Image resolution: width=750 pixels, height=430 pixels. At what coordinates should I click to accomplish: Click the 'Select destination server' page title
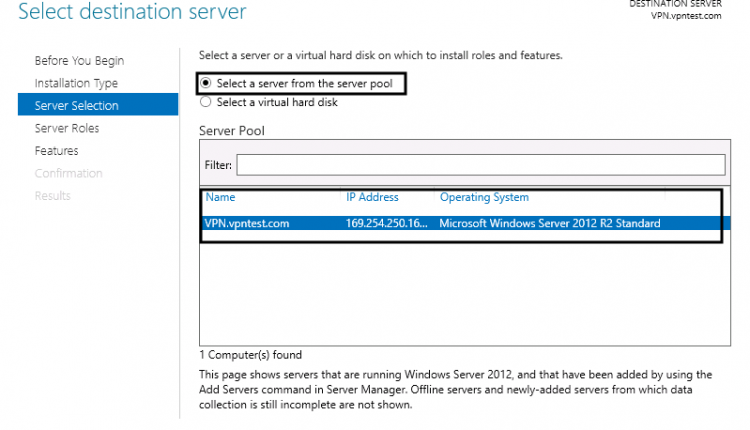132,13
